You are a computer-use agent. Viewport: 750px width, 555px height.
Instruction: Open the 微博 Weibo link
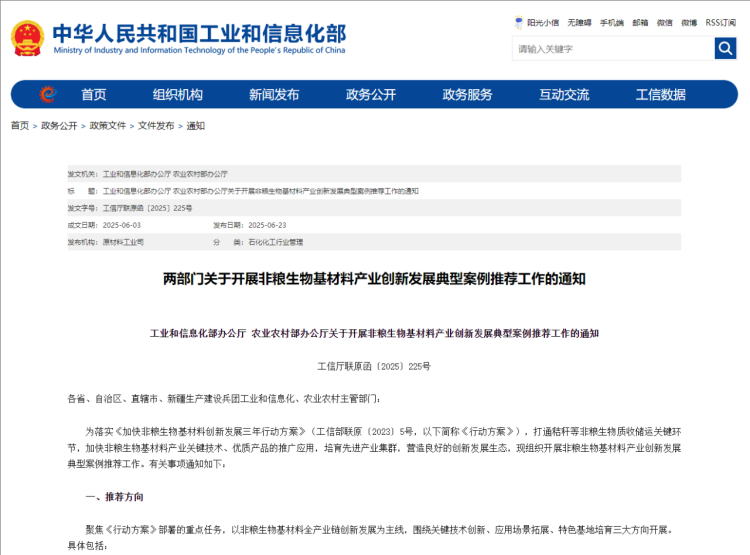[x=689, y=22]
